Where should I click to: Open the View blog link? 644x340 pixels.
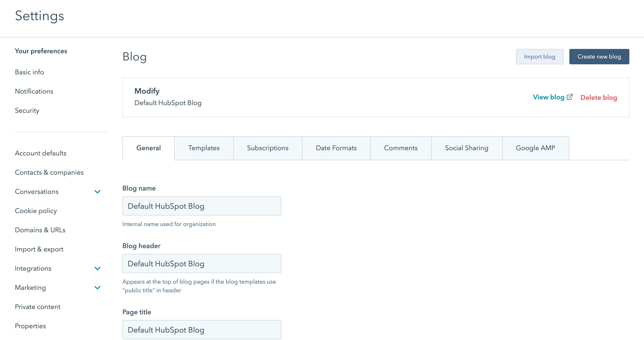548,97
